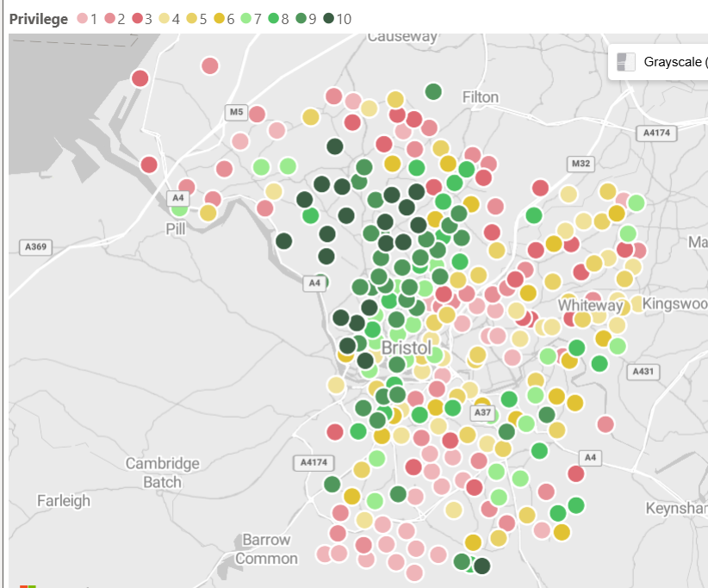The image size is (708, 588).
Task: Select the red marker left of Keynsham
Action: click(x=576, y=473)
